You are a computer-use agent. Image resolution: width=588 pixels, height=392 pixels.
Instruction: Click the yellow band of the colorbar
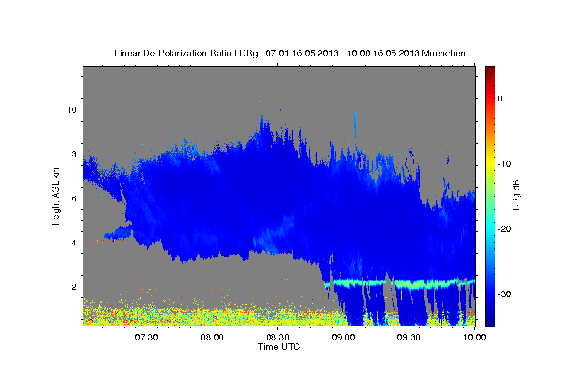490,164
